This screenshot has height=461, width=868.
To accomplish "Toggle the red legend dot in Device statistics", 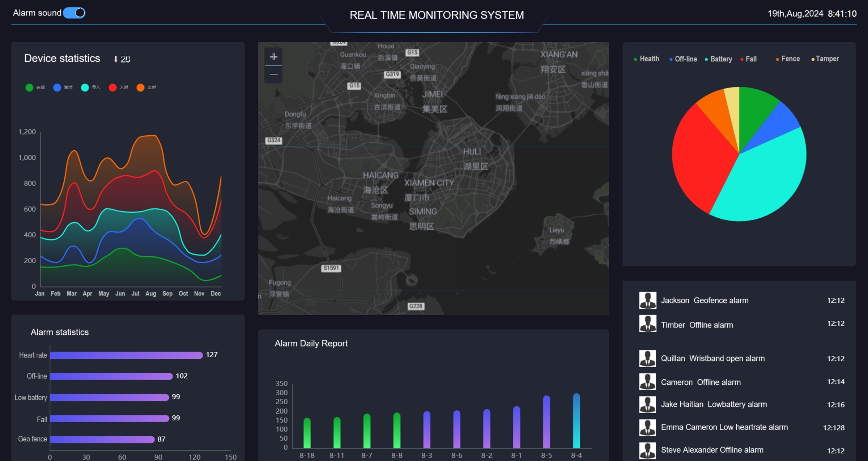I will click(112, 87).
